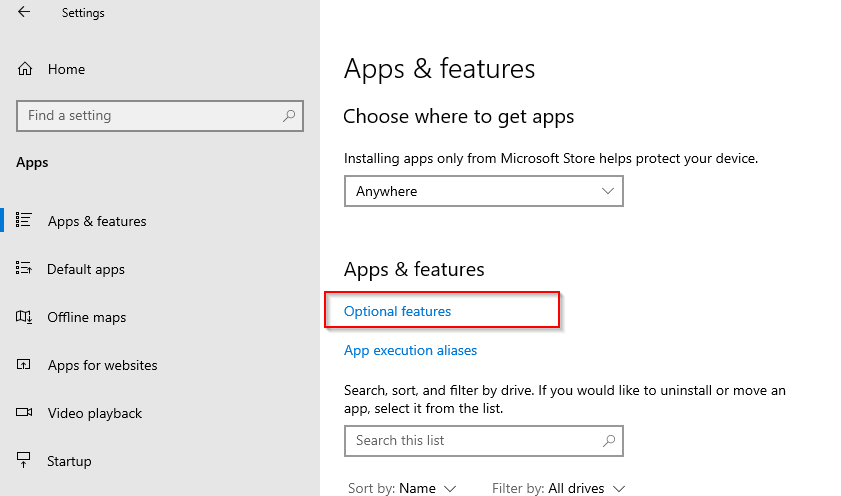This screenshot has width=841, height=496.
Task: Click the Home house icon
Action: click(x=25, y=69)
